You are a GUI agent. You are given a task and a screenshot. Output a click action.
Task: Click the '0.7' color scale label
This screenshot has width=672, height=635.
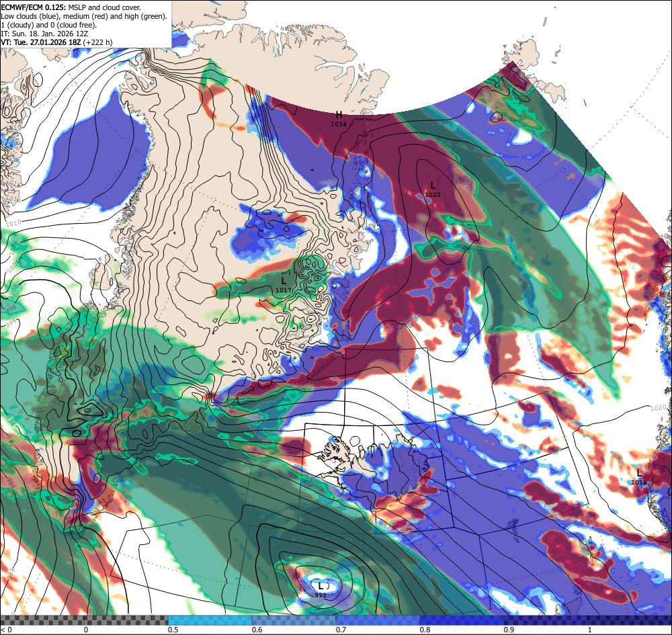[341, 630]
